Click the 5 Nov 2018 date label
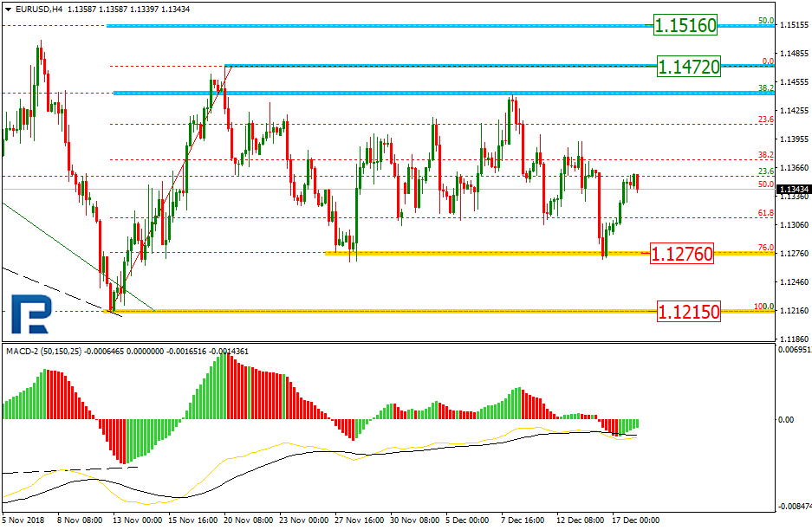Screen dimensions: 812x530 coord(23,520)
